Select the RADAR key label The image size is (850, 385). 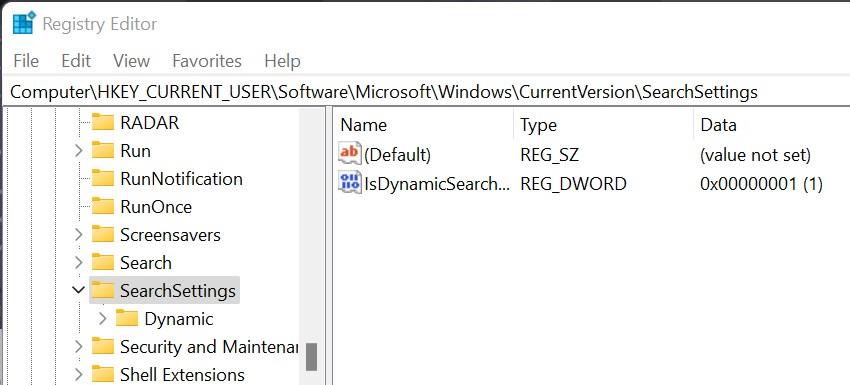click(150, 123)
